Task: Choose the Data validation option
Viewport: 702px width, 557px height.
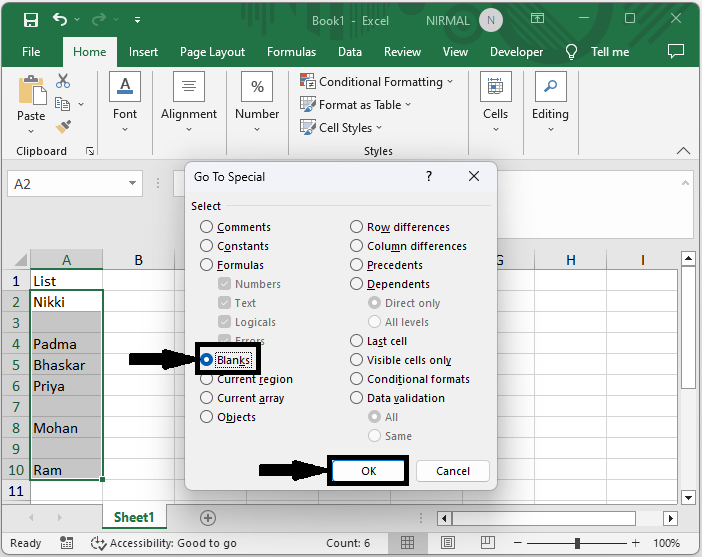Action: pos(398,398)
